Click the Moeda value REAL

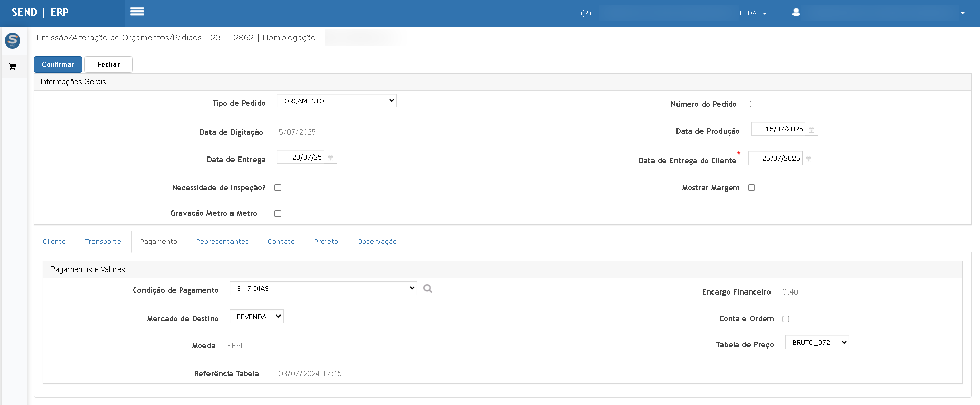236,346
